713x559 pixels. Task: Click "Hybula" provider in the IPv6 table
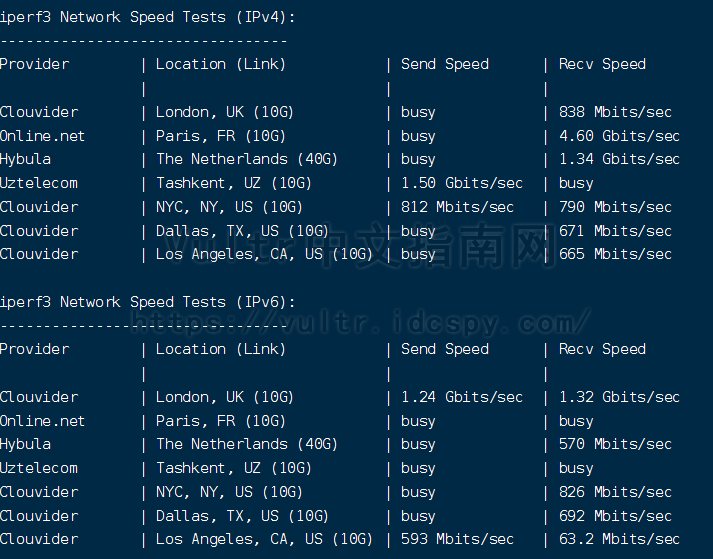point(25,444)
